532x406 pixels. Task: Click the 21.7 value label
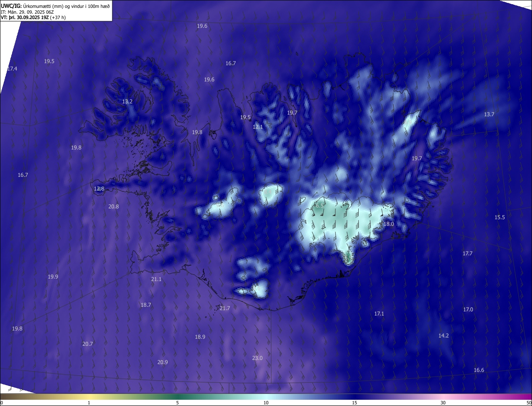(x=225, y=308)
